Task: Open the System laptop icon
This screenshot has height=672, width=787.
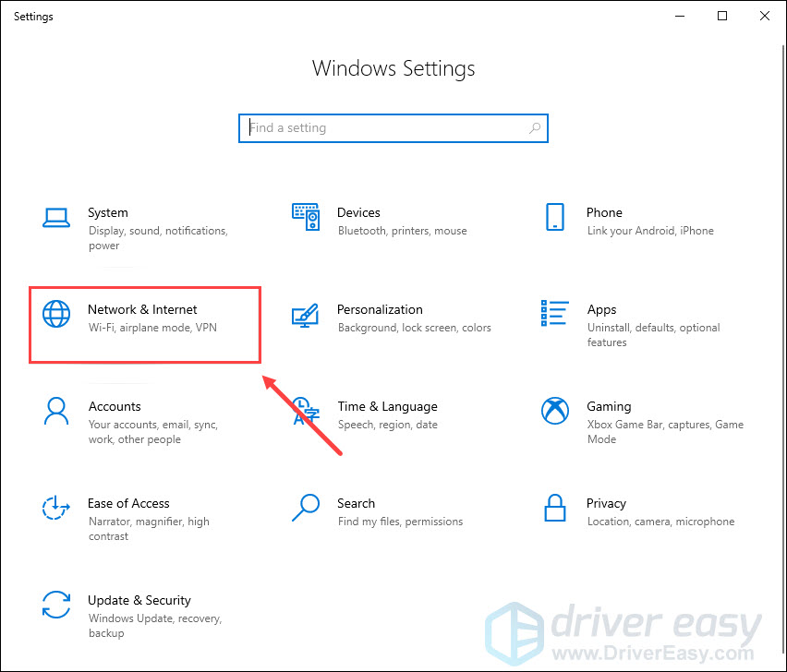Action: click(56, 218)
